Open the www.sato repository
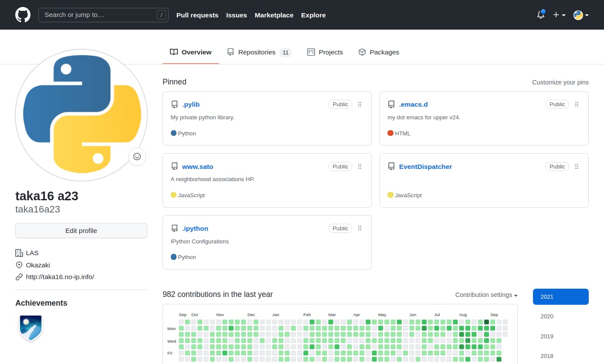Viewport: 604px width, 364px height. 197,167
